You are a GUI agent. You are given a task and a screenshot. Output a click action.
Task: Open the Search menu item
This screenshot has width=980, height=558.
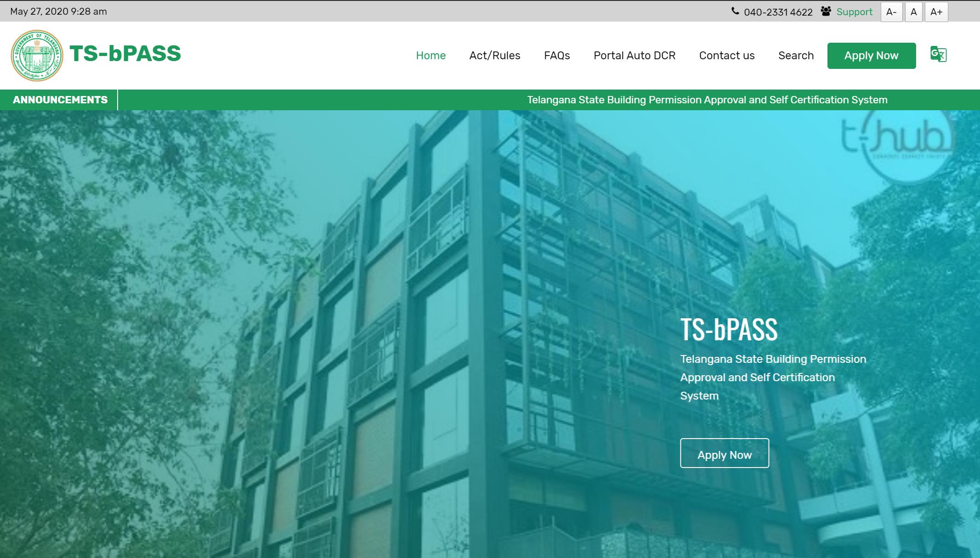pyautogui.click(x=796, y=56)
